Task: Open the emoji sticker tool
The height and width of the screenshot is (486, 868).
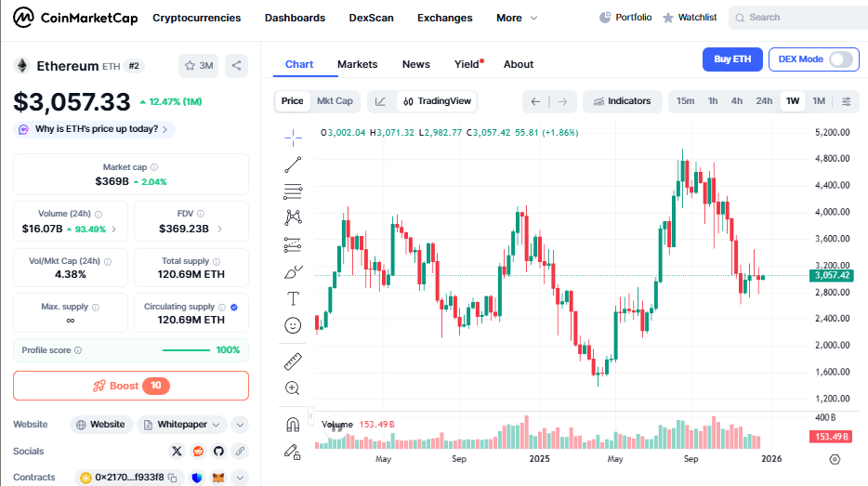Action: click(293, 325)
